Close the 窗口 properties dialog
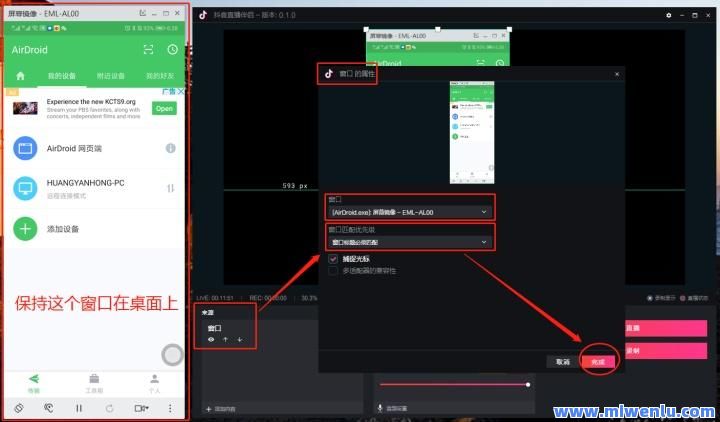The height and width of the screenshot is (422, 720). coord(617,74)
